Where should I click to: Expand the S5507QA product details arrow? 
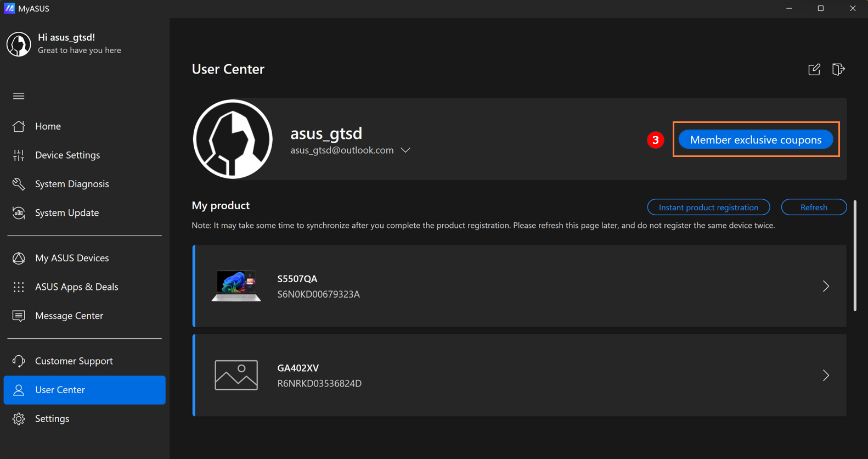825,286
